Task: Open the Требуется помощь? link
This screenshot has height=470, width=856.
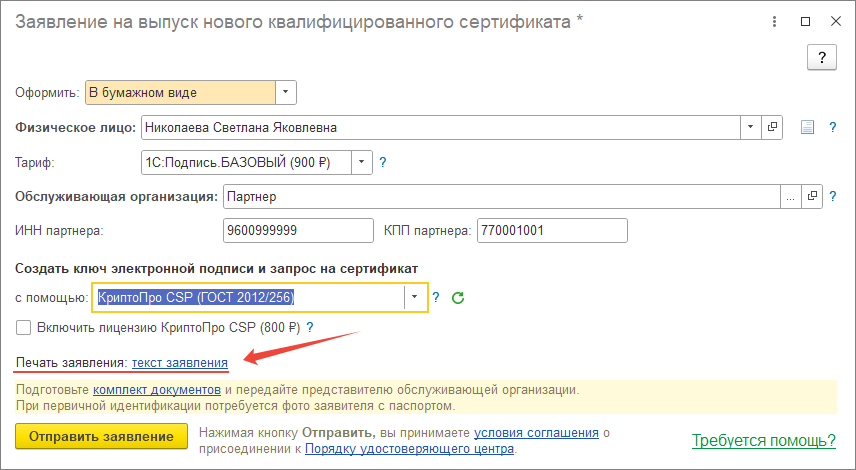Action: click(x=762, y=440)
